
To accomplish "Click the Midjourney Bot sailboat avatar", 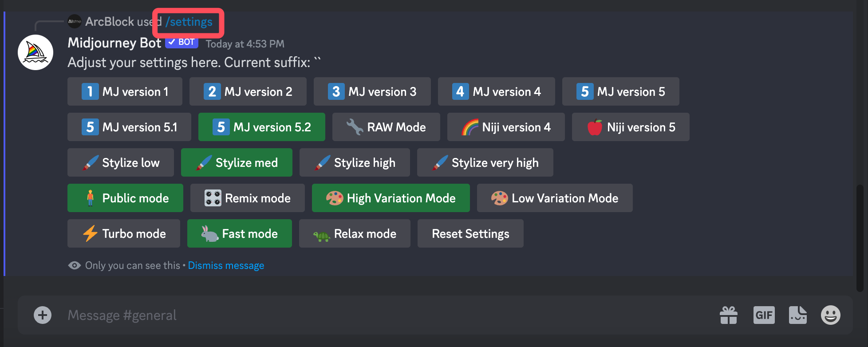I will pyautogui.click(x=36, y=52).
